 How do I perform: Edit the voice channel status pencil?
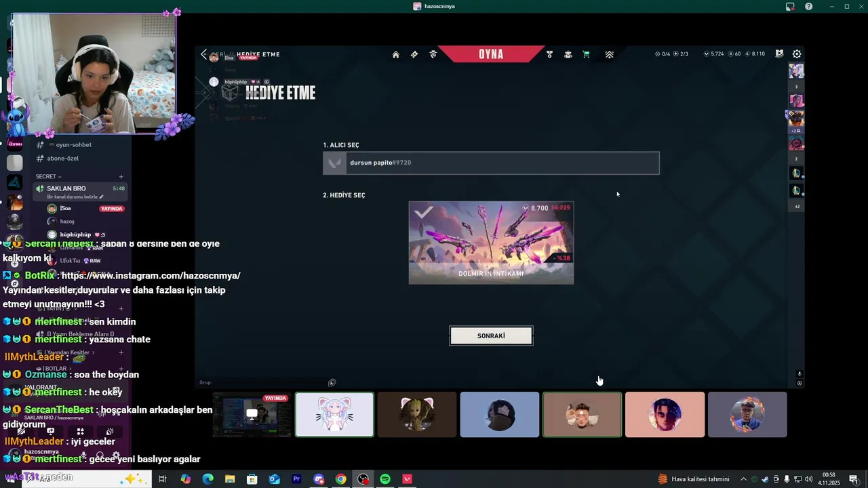(102, 197)
